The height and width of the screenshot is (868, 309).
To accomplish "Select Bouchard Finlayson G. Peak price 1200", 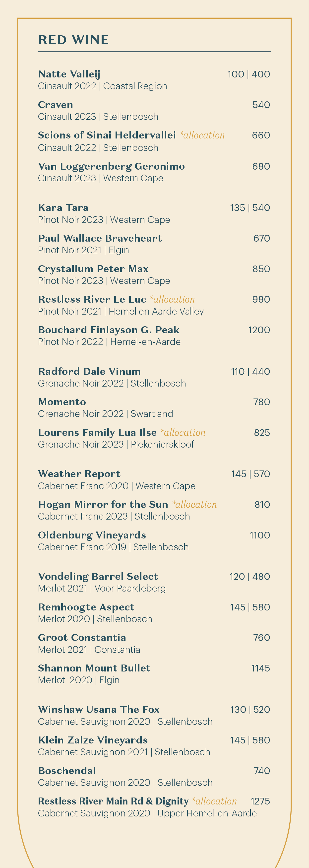I will click(x=259, y=330).
